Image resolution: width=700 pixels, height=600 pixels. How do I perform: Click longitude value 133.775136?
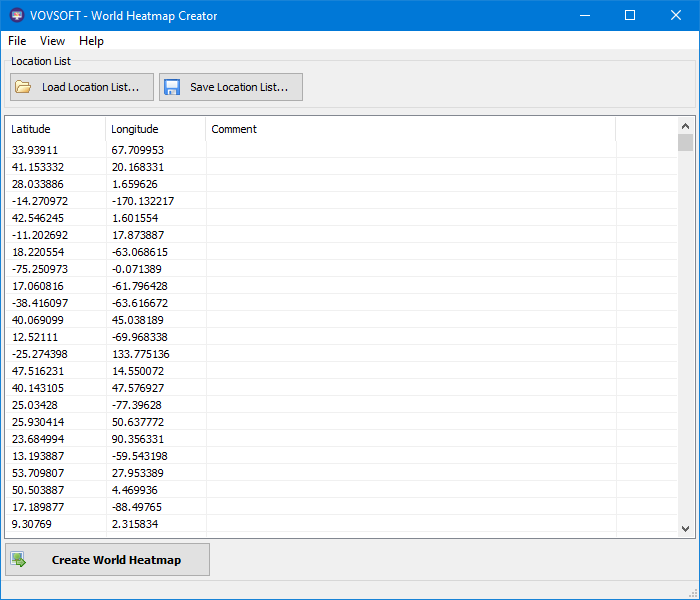pyautogui.click(x=141, y=354)
